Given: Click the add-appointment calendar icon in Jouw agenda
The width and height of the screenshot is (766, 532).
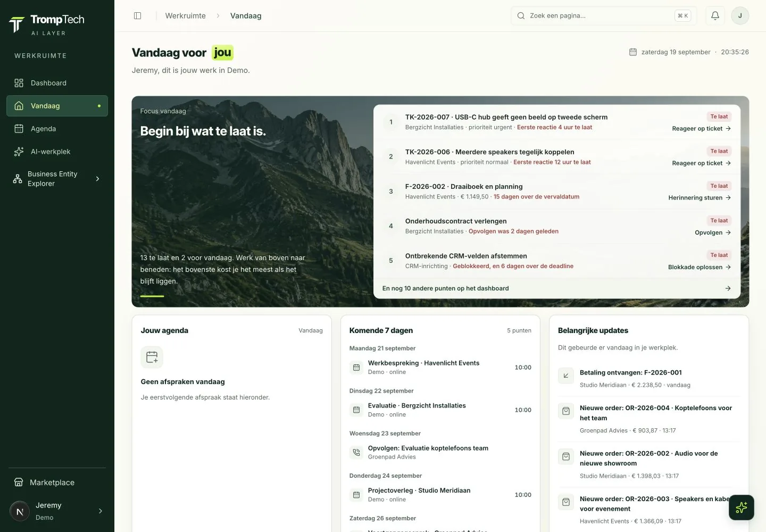Looking at the screenshot, I should (152, 357).
